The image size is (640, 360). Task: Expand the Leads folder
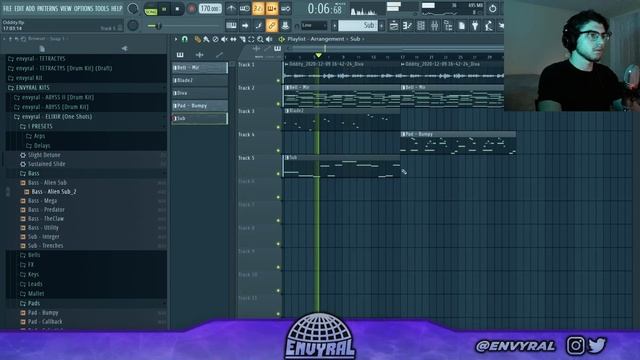pos(35,284)
